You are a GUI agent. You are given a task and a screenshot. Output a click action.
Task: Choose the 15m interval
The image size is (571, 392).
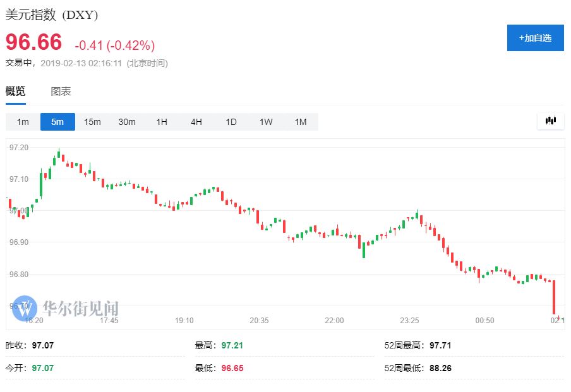92,122
